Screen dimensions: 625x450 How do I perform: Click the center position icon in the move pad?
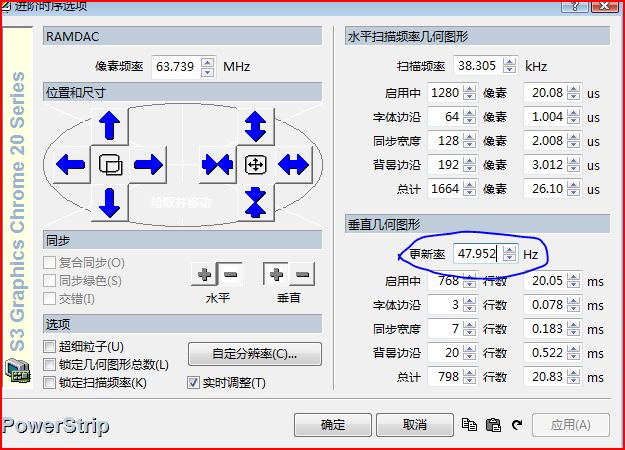pos(110,164)
